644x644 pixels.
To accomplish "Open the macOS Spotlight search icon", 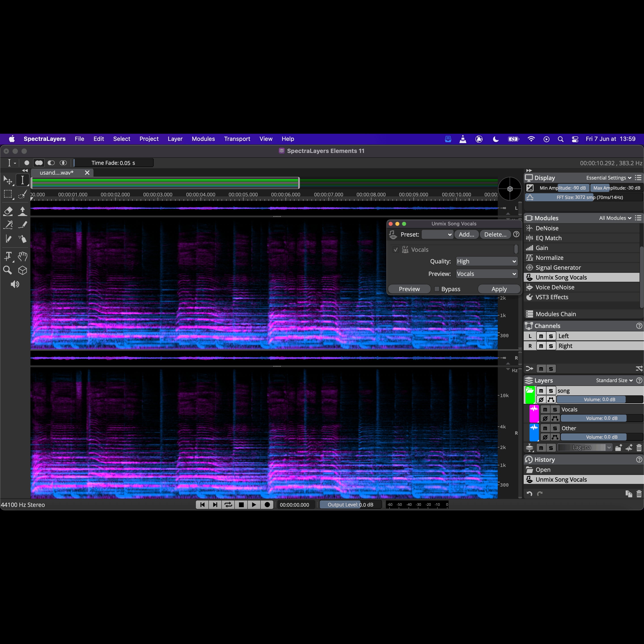I will pyautogui.click(x=560, y=139).
